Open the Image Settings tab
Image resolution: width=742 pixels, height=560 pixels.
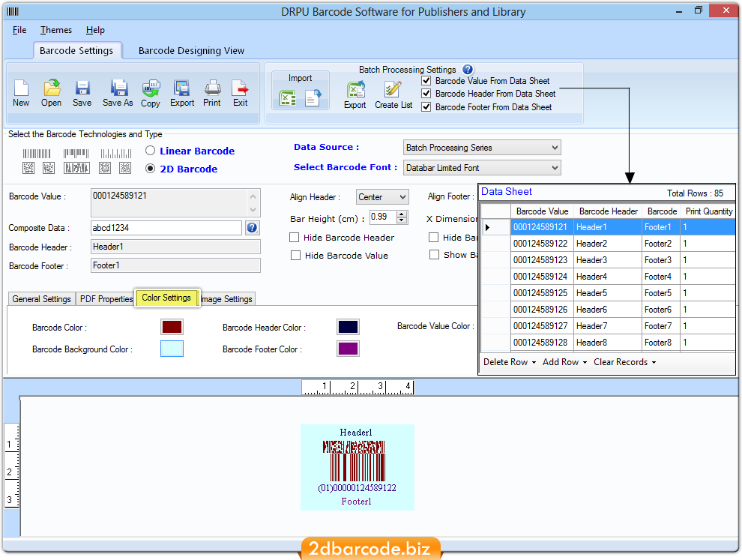point(226,299)
